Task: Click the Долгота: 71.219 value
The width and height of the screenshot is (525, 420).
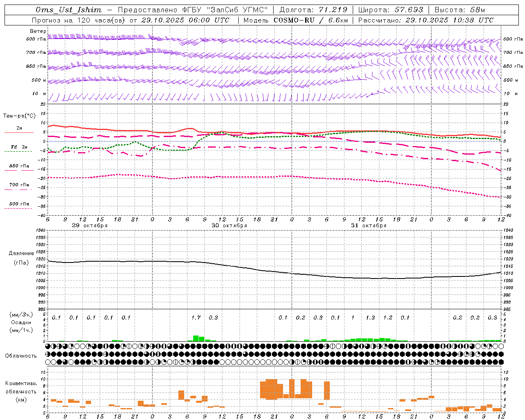Action: click(x=313, y=10)
